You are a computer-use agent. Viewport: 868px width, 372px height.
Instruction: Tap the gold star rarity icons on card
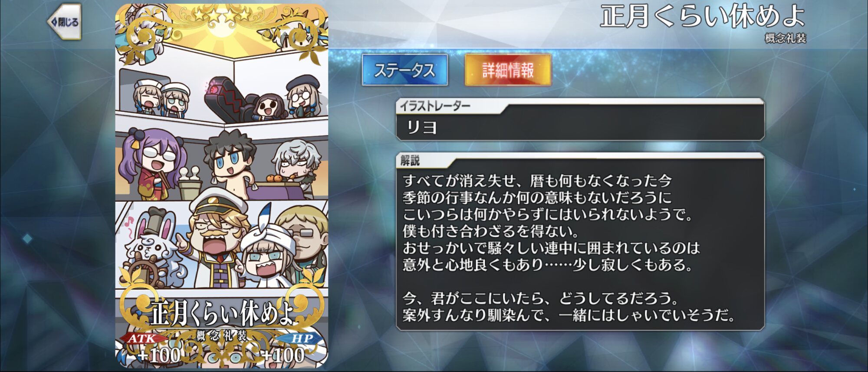tap(222, 15)
